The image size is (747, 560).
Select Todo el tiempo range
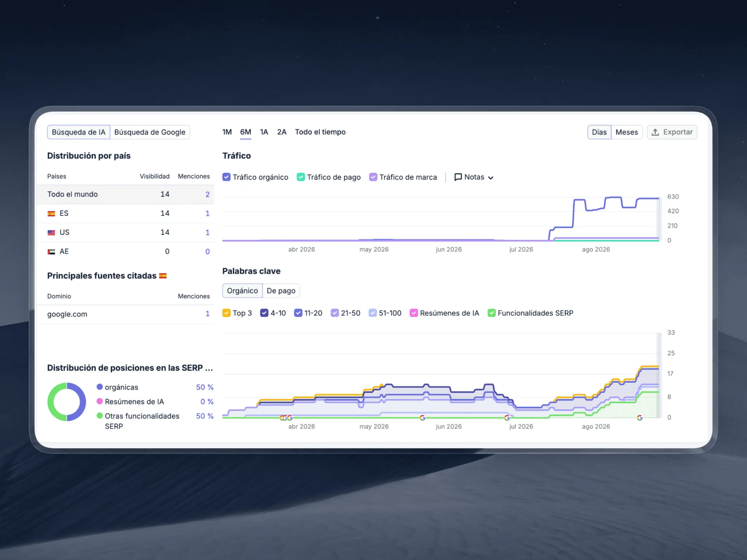[320, 132]
